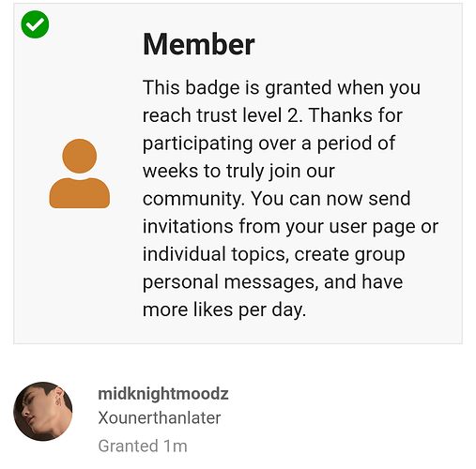Open the midknightmoodz username link

(x=163, y=394)
